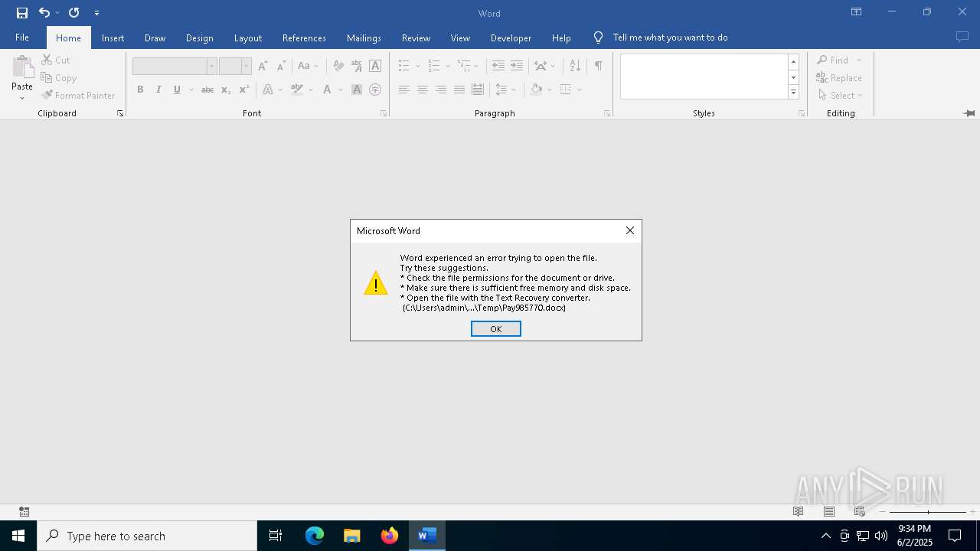
Task: Click the Numbering list icon
Action: (x=434, y=66)
